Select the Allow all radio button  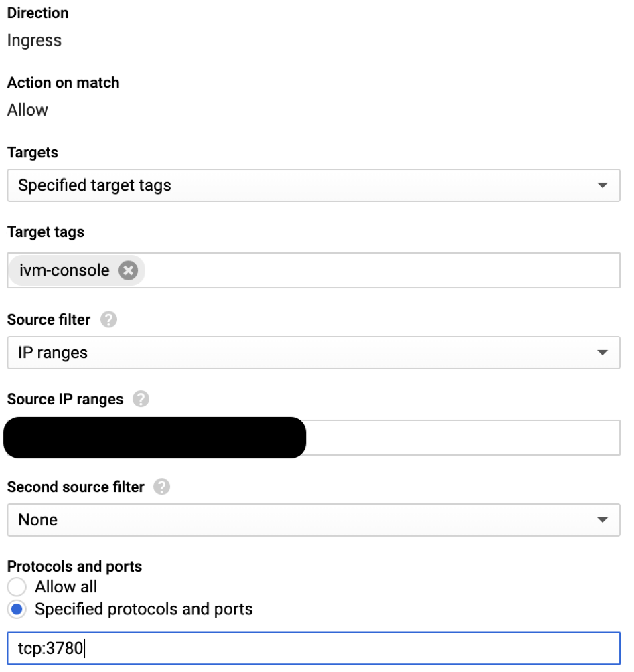pyautogui.click(x=17, y=588)
